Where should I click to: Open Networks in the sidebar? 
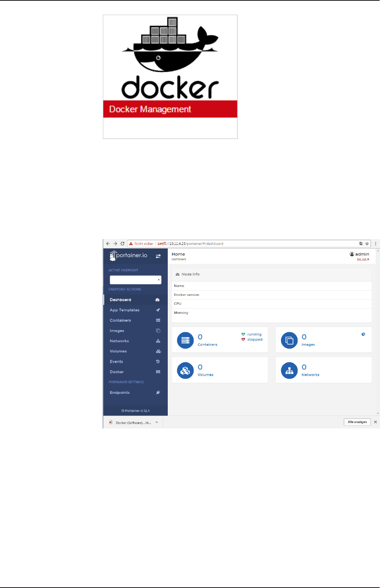pyautogui.click(x=135, y=341)
